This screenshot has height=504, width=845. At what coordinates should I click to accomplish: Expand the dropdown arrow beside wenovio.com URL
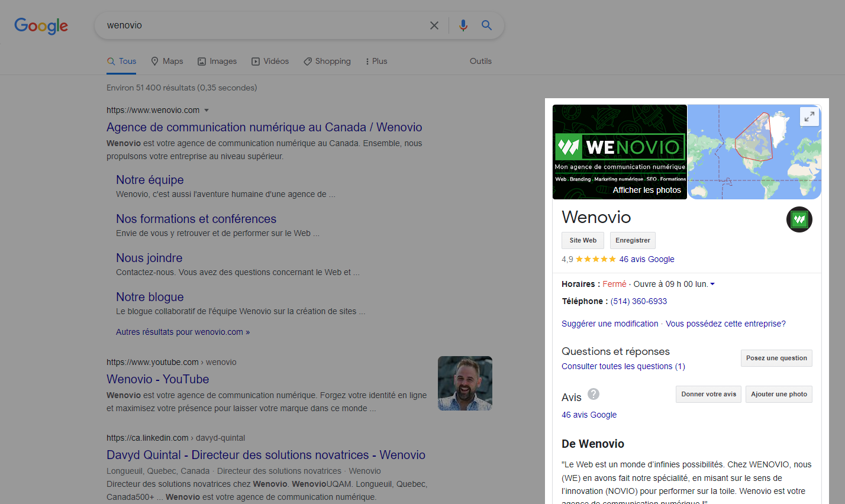pos(207,110)
